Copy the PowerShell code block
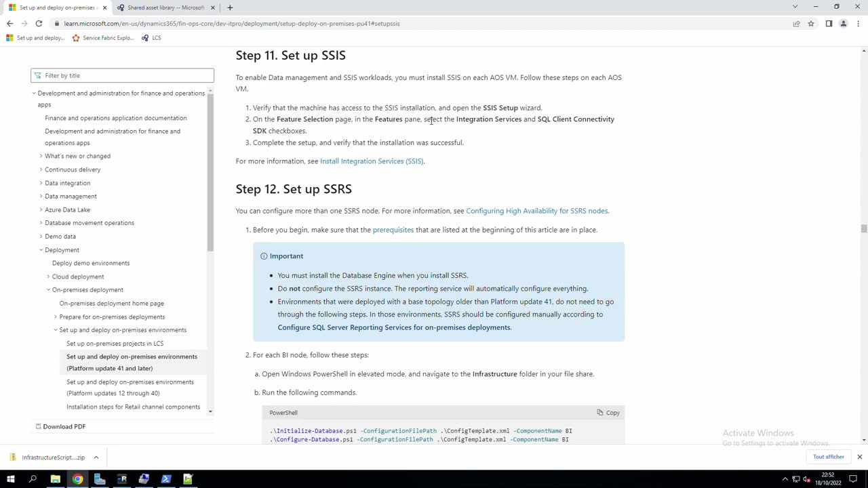 click(608, 412)
